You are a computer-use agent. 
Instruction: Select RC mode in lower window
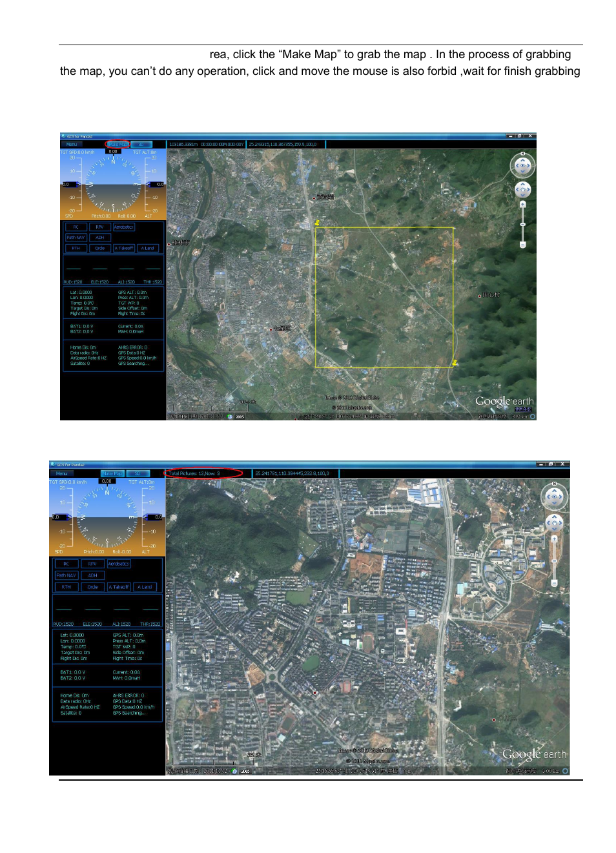66,564
